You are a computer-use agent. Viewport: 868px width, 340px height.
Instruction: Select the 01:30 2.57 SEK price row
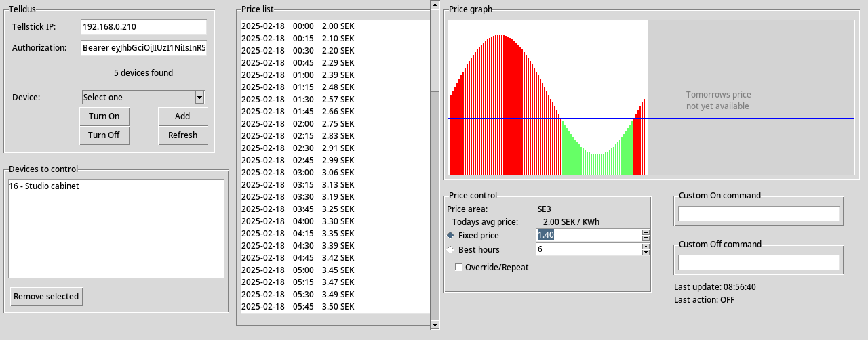pos(335,99)
